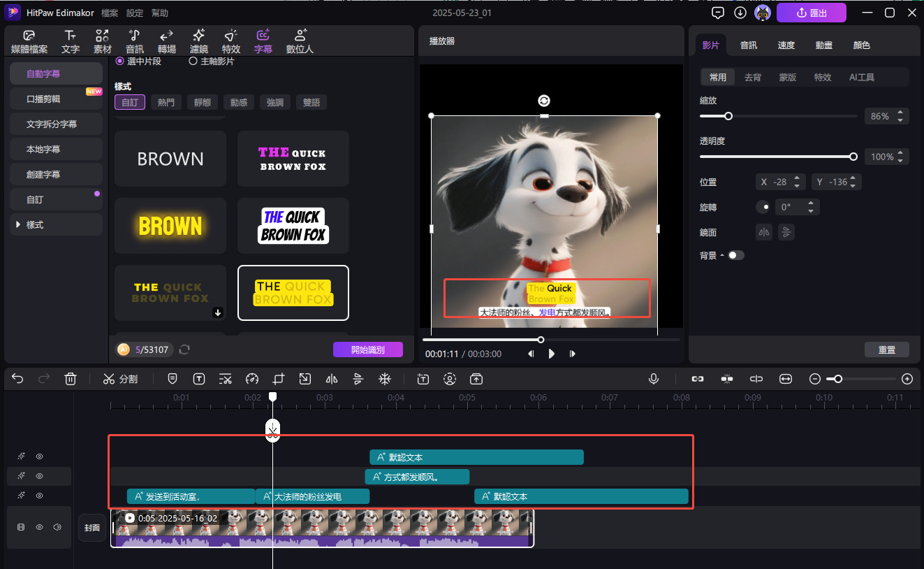This screenshot has height=569, width=924.
Task: Open the user avatar in the title bar
Action: pyautogui.click(x=763, y=13)
